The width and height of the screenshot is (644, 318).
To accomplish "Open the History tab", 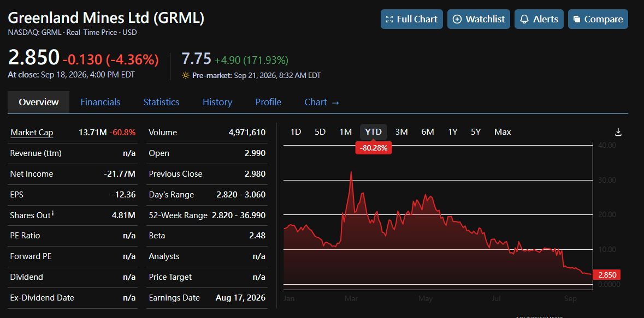I will (x=217, y=102).
